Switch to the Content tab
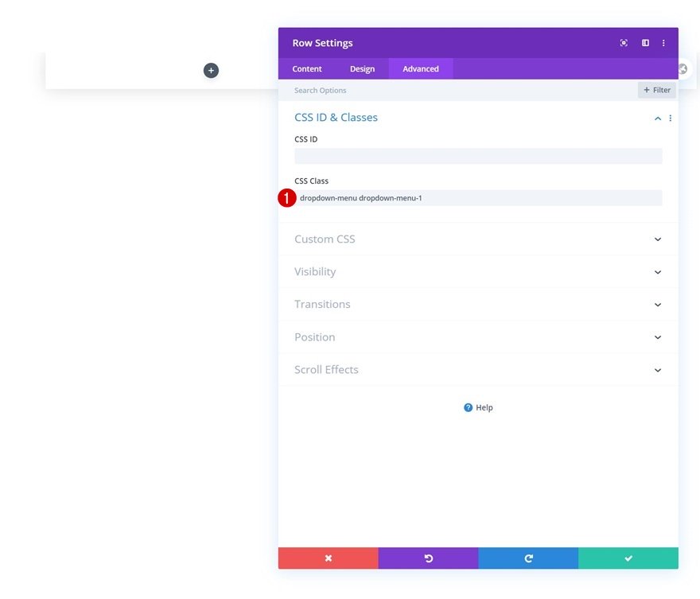The width and height of the screenshot is (700, 599). click(307, 68)
